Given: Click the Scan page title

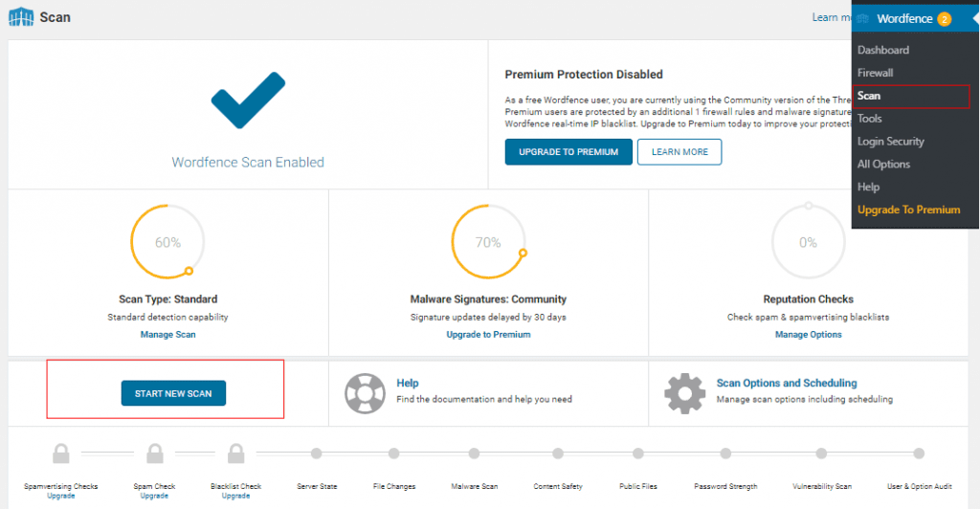Looking at the screenshot, I should pos(55,17).
